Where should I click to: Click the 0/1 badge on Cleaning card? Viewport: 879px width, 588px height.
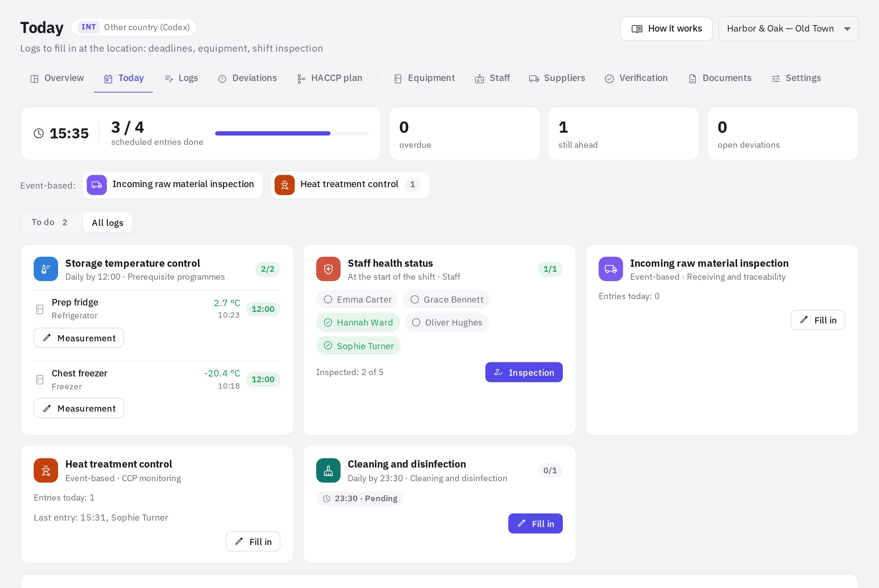(x=550, y=471)
